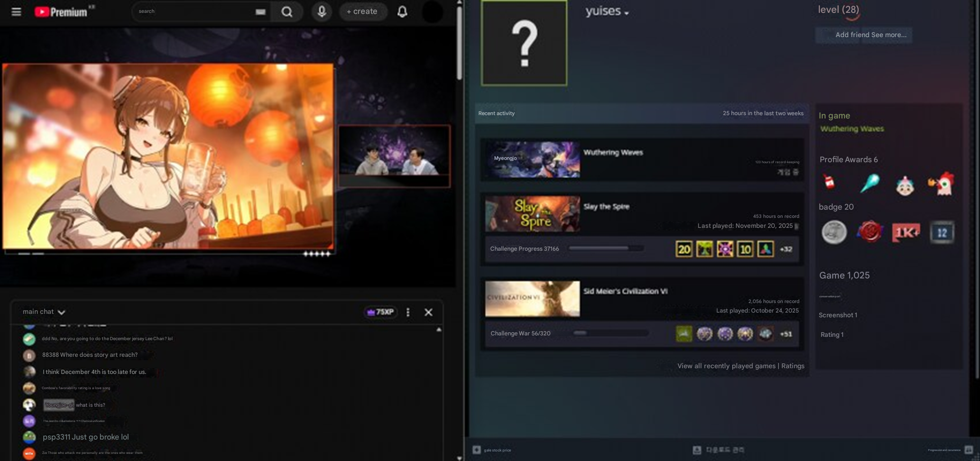
Task: Open chat options three-dot menu
Action: click(x=408, y=312)
